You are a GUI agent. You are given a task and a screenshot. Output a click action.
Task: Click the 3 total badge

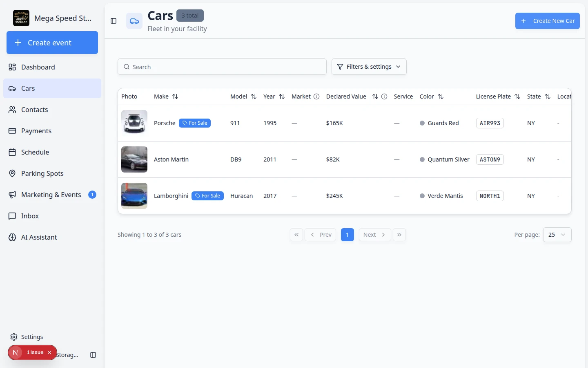190,16
